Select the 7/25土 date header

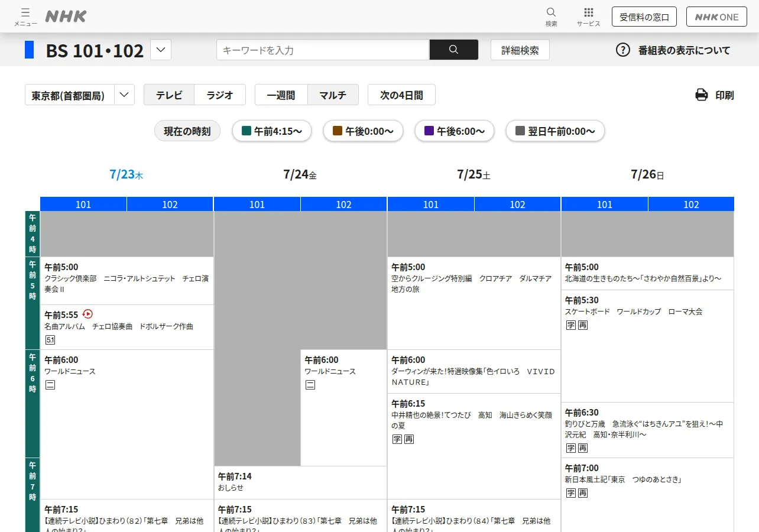(474, 174)
